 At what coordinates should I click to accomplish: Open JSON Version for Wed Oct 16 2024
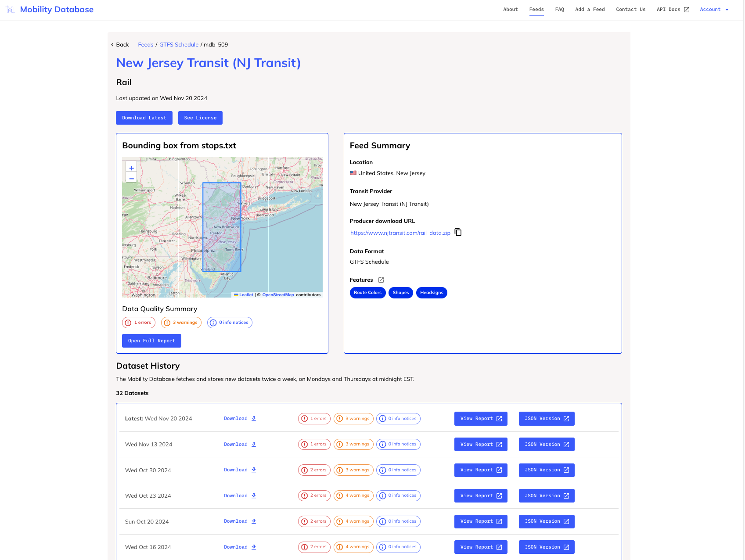pyautogui.click(x=547, y=547)
